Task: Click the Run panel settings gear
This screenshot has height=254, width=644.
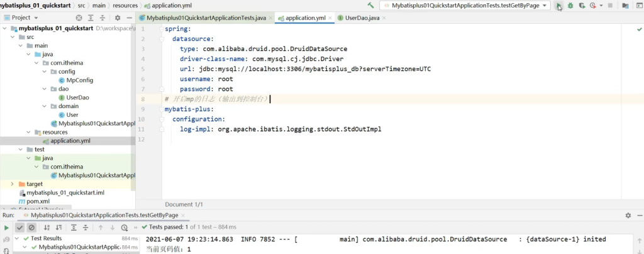Action: [628, 215]
